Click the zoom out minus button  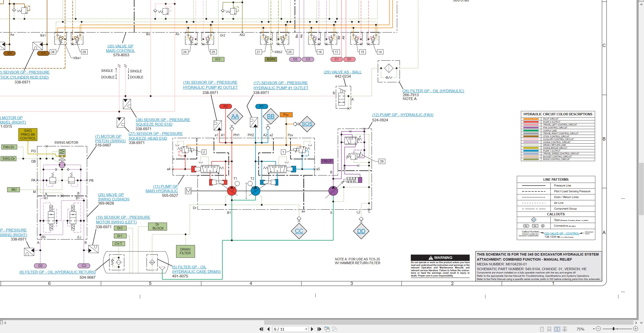598,329
